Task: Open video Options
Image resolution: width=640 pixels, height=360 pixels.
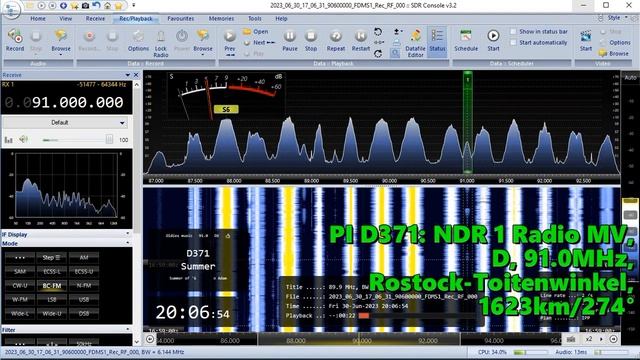Action: (x=616, y=42)
